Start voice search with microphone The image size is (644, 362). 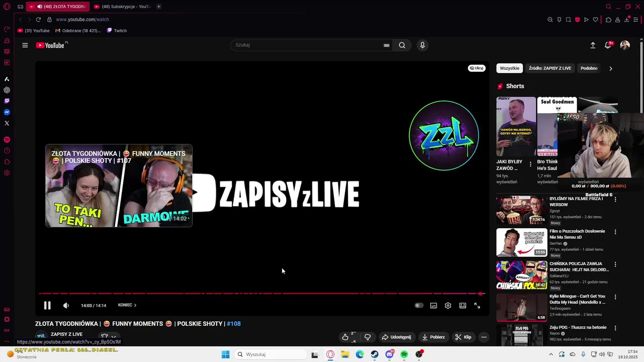(422, 45)
